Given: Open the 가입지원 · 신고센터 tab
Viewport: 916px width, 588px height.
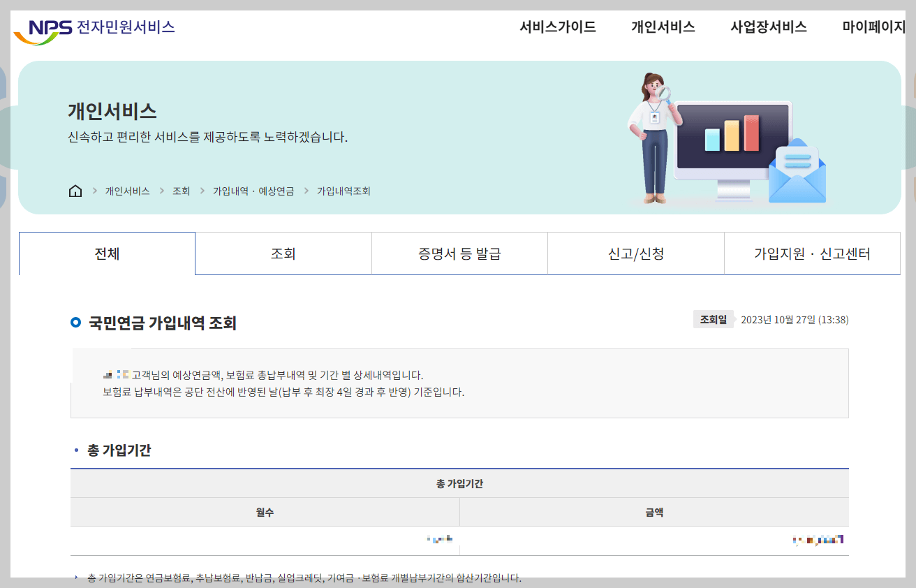Looking at the screenshot, I should 812,253.
